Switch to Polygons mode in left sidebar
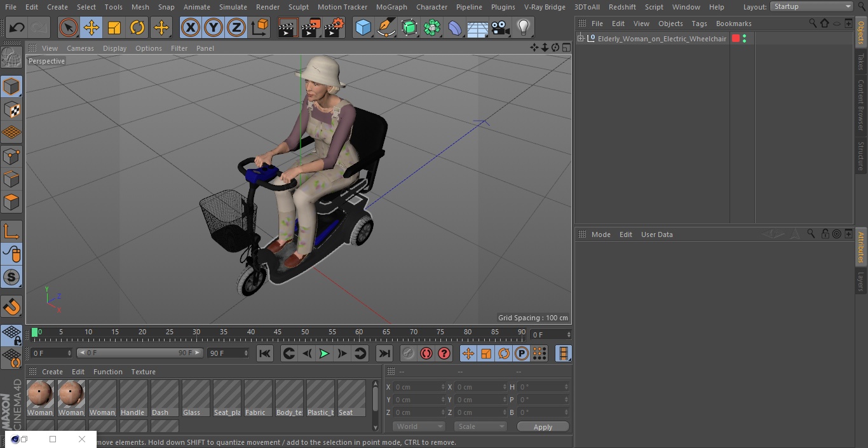Image resolution: width=868 pixels, height=448 pixels. 11,202
